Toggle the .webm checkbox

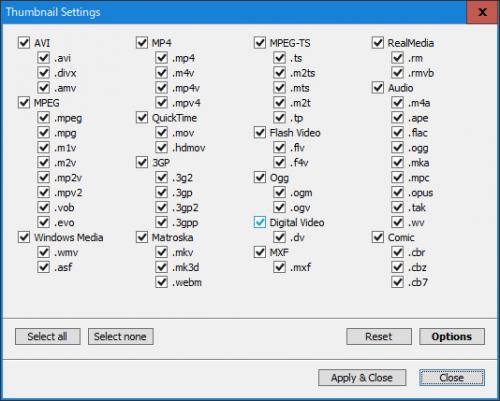pyautogui.click(x=162, y=282)
